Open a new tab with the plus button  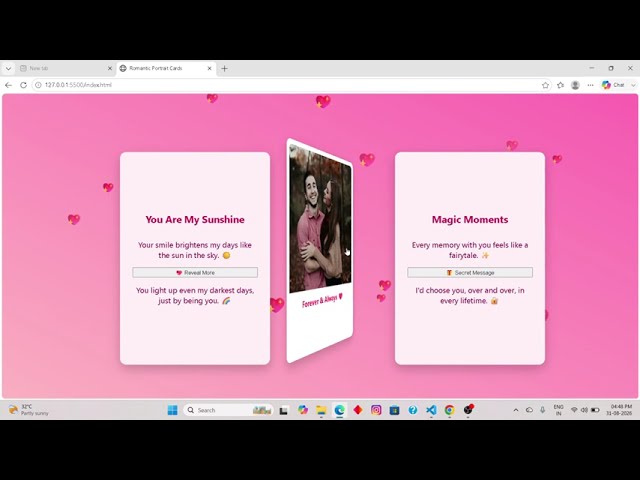(x=224, y=68)
